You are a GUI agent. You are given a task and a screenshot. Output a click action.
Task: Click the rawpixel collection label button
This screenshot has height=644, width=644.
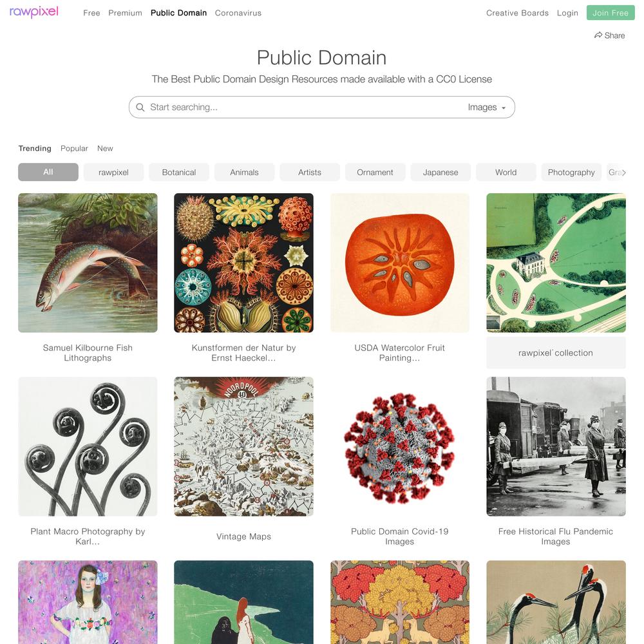[x=556, y=353]
